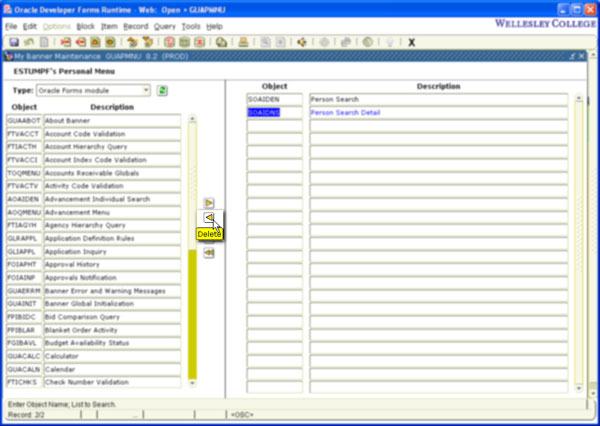Select the Budget Availability Status row
600x426 pixels.
pyautogui.click(x=94, y=343)
